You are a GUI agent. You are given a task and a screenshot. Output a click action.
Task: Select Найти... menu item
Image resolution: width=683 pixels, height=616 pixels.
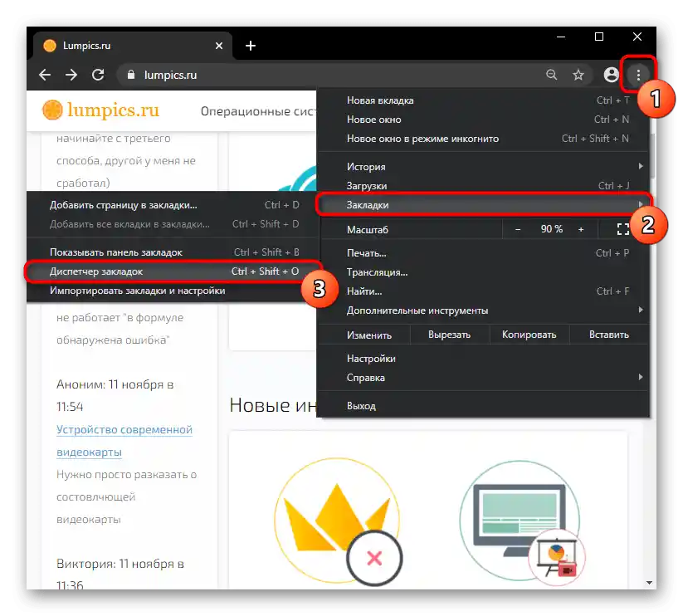click(x=484, y=291)
